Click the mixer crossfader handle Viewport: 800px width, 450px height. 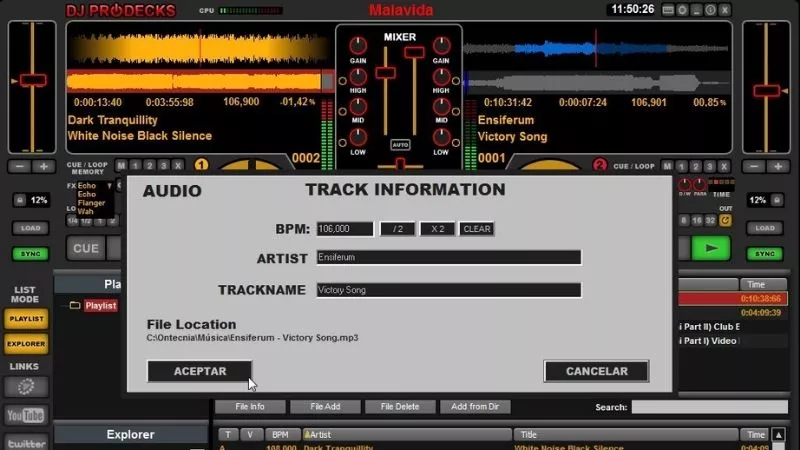click(401, 164)
